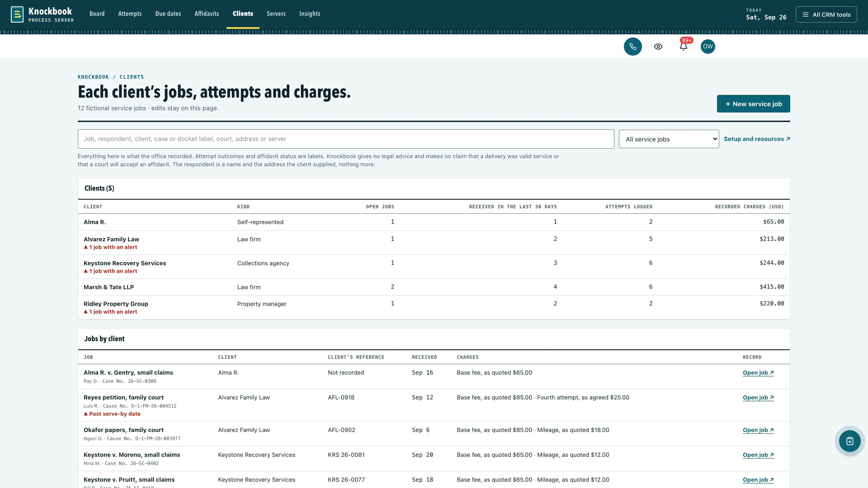
Task: Click the Past serve-by date warning
Action: pos(112,414)
